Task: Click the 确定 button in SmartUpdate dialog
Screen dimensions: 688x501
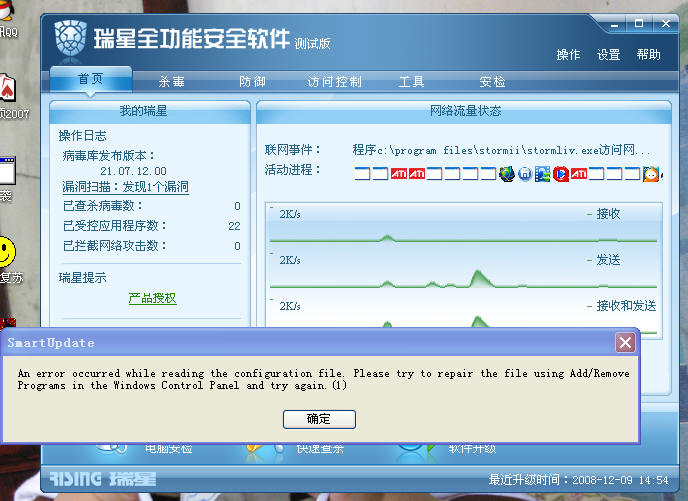Action: click(319, 419)
